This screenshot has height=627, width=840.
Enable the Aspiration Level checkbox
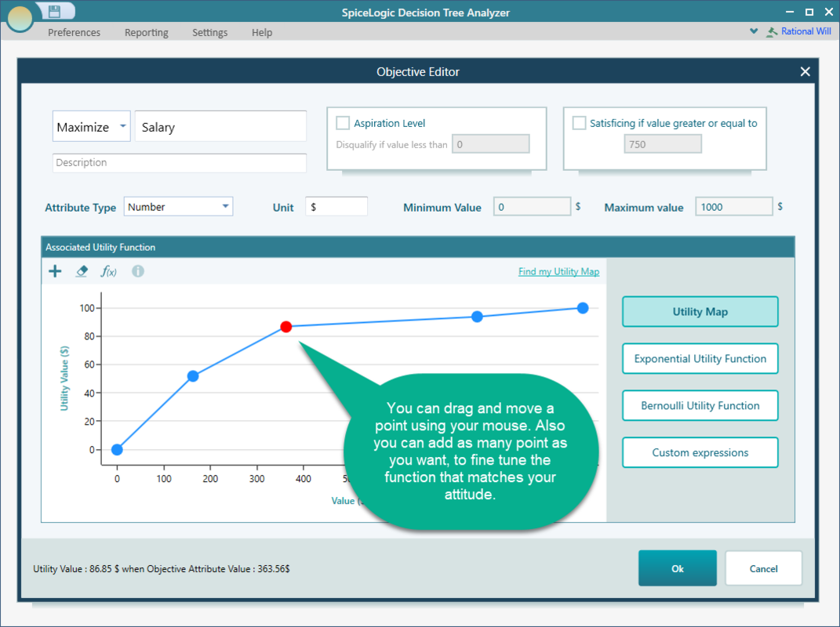click(x=343, y=123)
